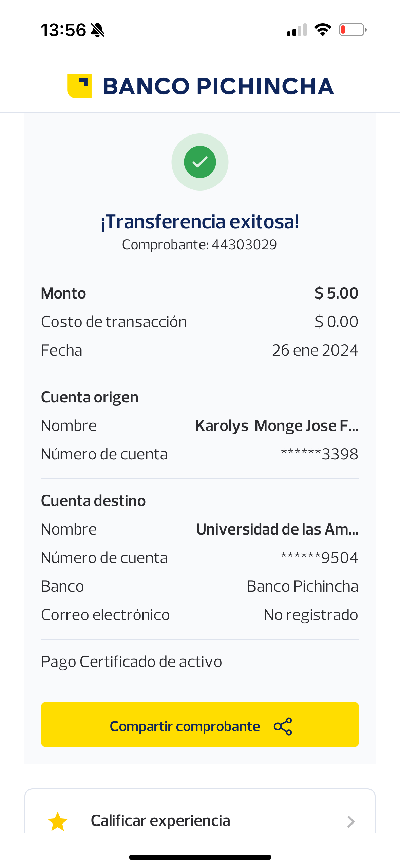The height and width of the screenshot is (868, 400).
Task: Tap the muted bell icon in status bar
Action: pyautogui.click(x=98, y=30)
